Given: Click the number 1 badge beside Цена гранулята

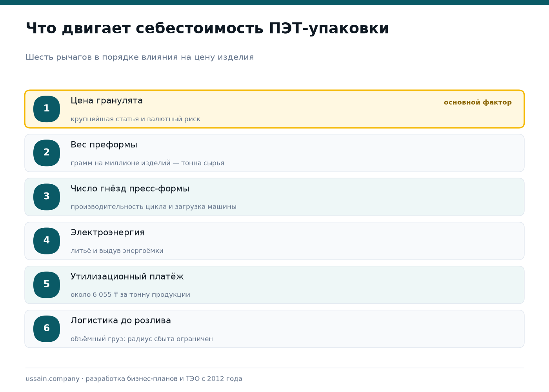Looking at the screenshot, I should (47, 109).
